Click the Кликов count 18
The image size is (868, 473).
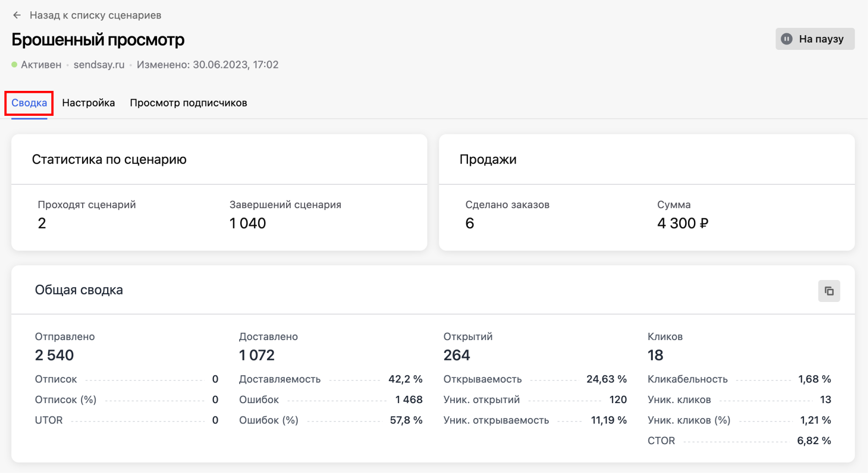(x=655, y=355)
